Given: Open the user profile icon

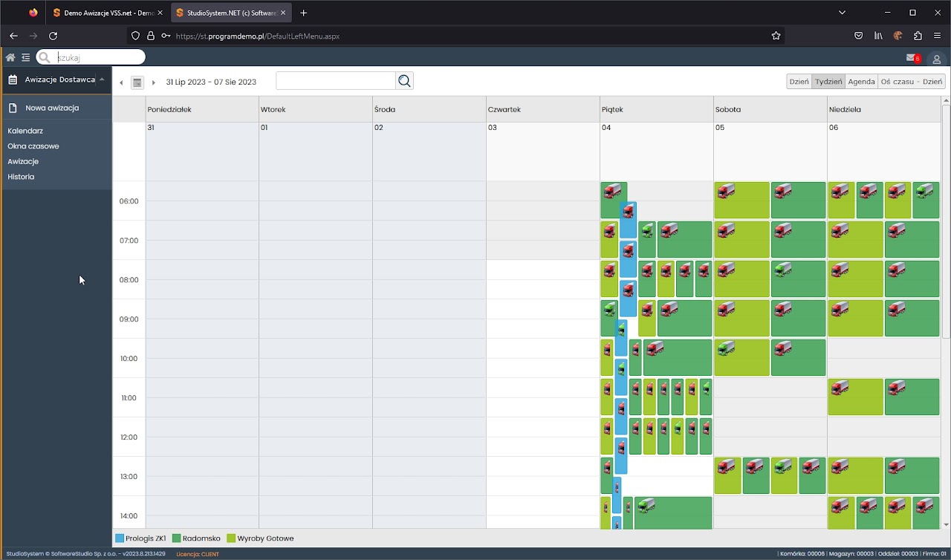Looking at the screenshot, I should [x=936, y=59].
